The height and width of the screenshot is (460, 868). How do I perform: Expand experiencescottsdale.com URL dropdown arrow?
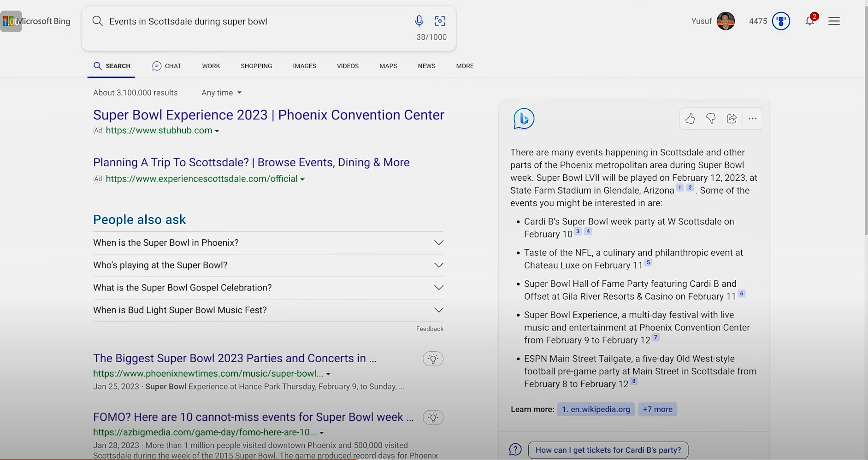302,179
